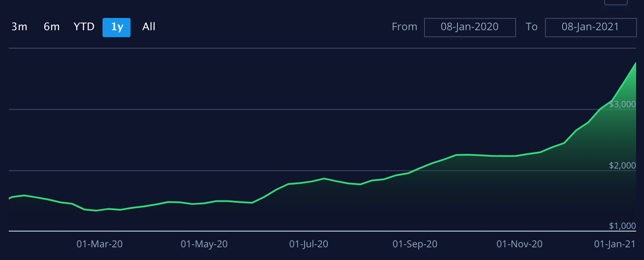Click the To label beside the end date

531,27
